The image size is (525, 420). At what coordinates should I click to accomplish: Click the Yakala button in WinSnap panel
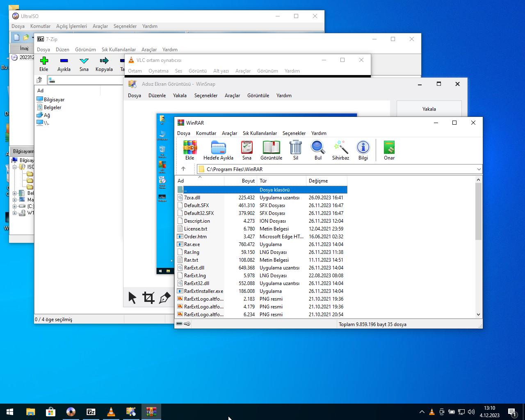[x=429, y=109]
